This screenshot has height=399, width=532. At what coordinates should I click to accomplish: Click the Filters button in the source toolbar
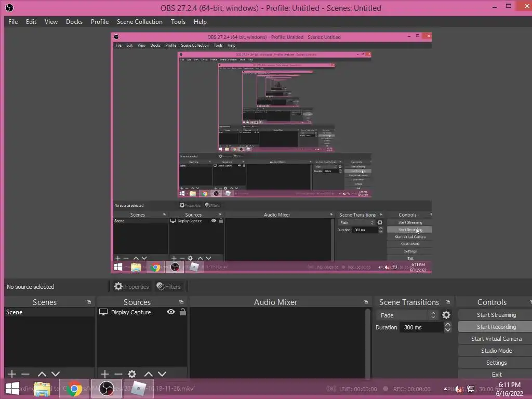(x=169, y=287)
